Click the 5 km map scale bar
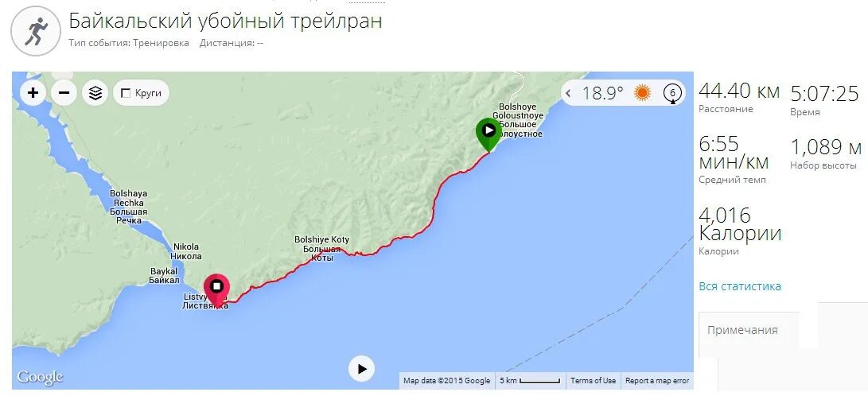Image resolution: width=868 pixels, height=396 pixels. point(530,381)
